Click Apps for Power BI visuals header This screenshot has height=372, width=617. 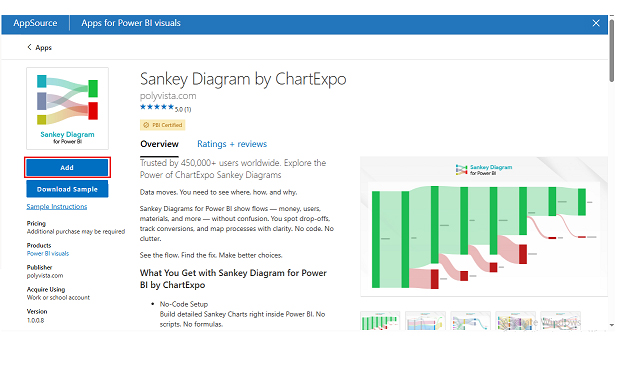click(131, 23)
